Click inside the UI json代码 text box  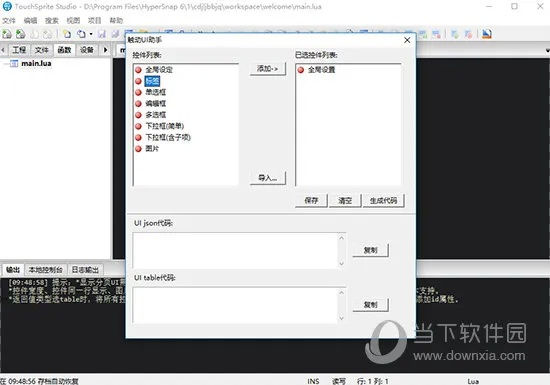pyautogui.click(x=235, y=251)
